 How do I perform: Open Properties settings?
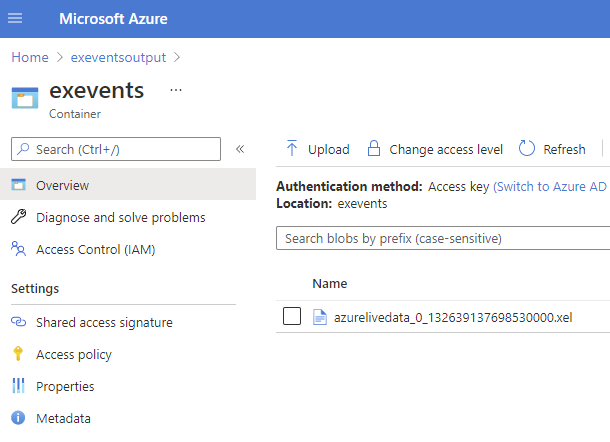point(65,386)
